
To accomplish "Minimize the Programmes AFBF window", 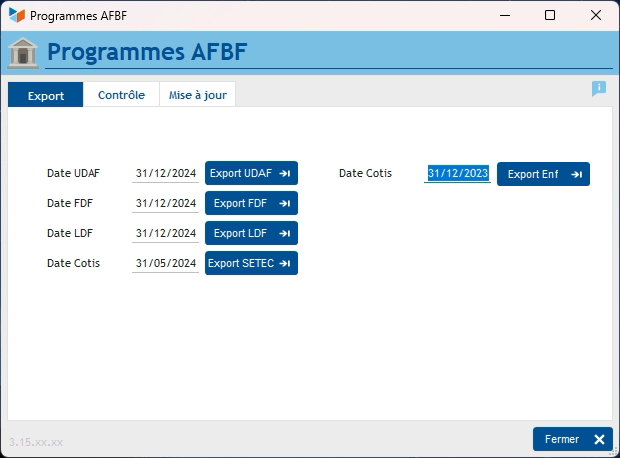I will 505,15.
